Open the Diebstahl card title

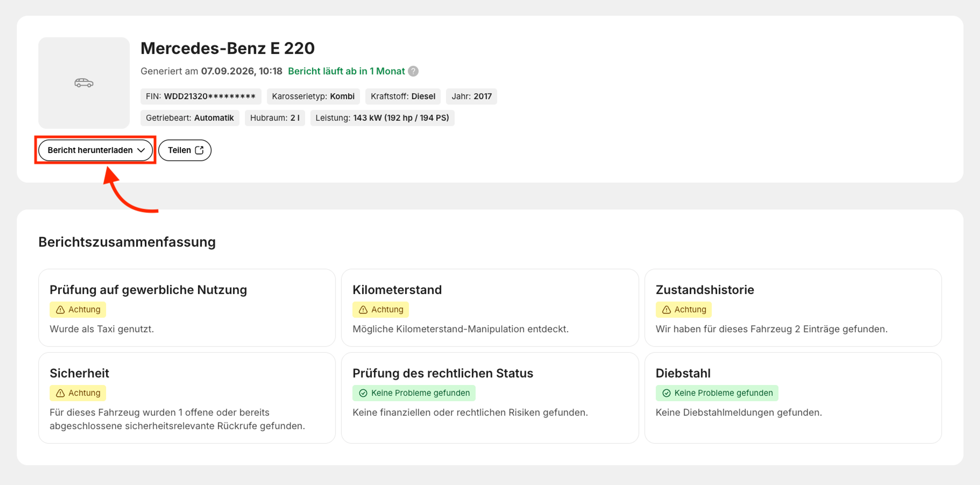click(683, 373)
